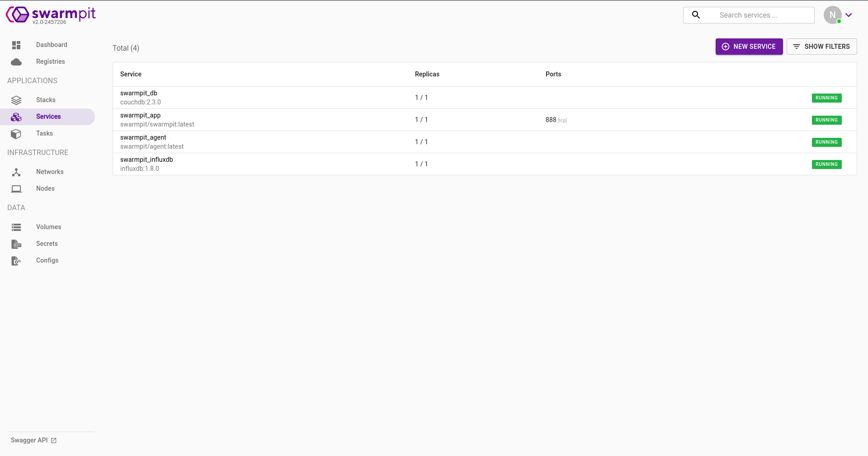Navigate to Tasks
868x456 pixels.
tap(47, 133)
